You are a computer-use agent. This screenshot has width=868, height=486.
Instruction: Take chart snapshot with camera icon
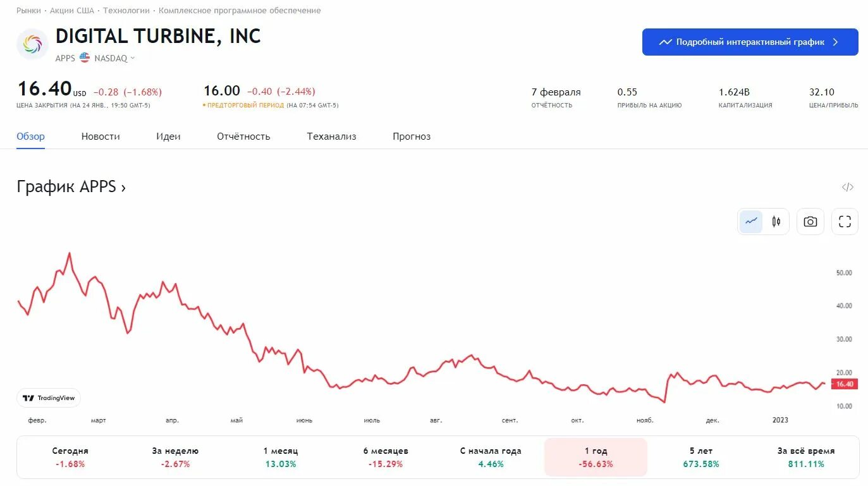pyautogui.click(x=810, y=222)
